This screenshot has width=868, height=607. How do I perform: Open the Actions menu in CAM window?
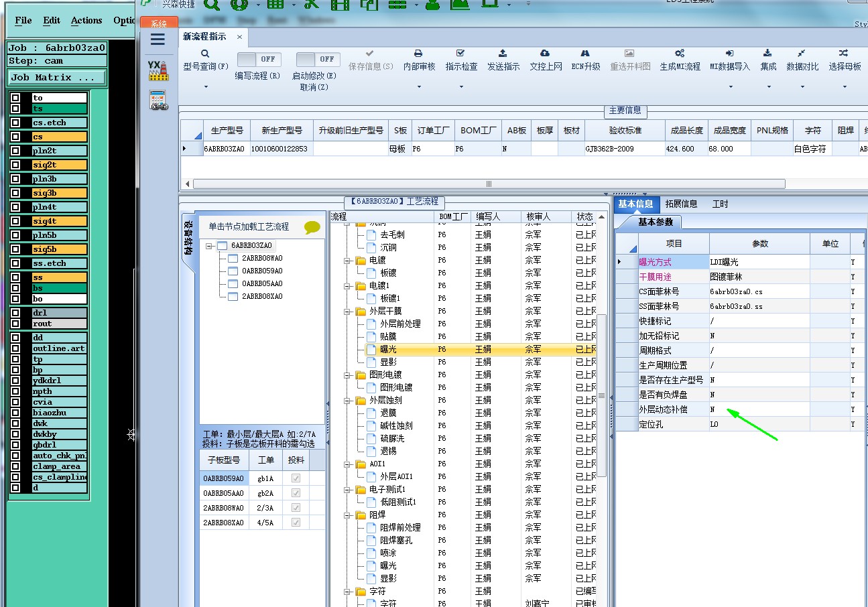click(86, 21)
